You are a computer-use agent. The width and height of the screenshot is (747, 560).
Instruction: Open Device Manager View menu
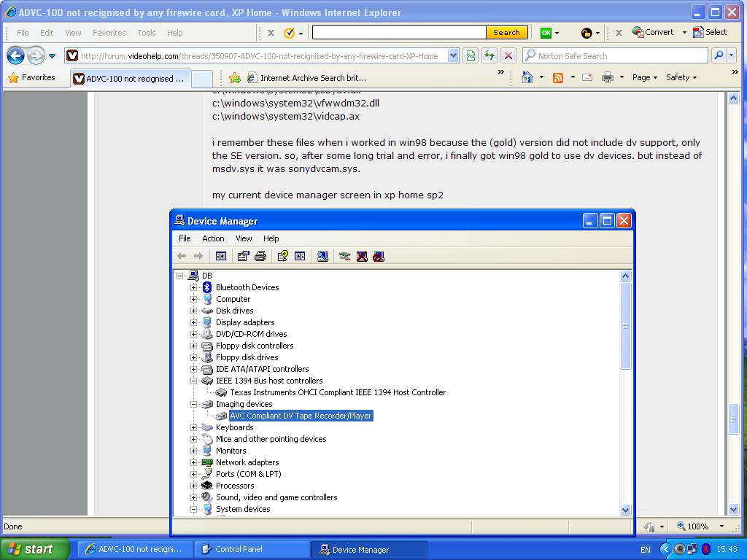tap(244, 238)
